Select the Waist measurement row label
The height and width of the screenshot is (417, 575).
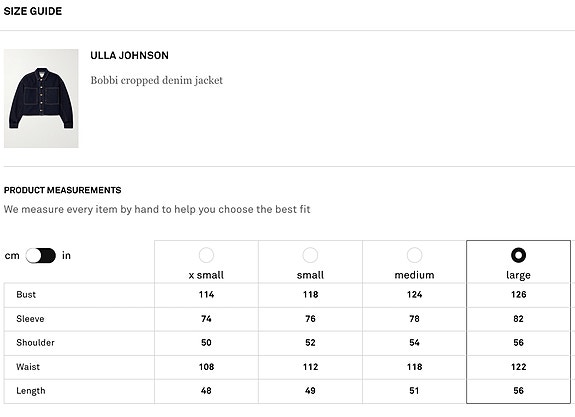pos(28,367)
